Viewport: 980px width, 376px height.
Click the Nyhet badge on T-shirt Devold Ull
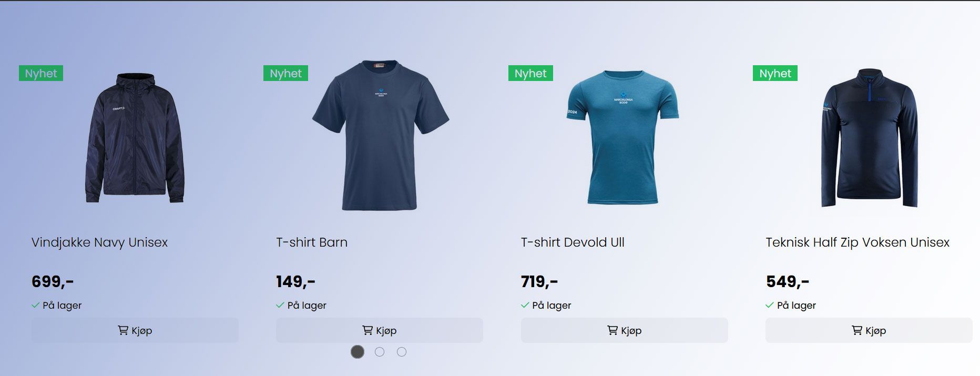(530, 73)
